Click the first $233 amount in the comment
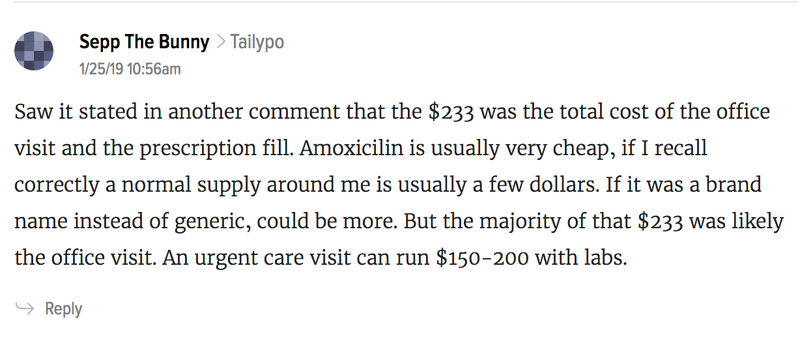This screenshot has height=360, width=800. click(x=452, y=112)
